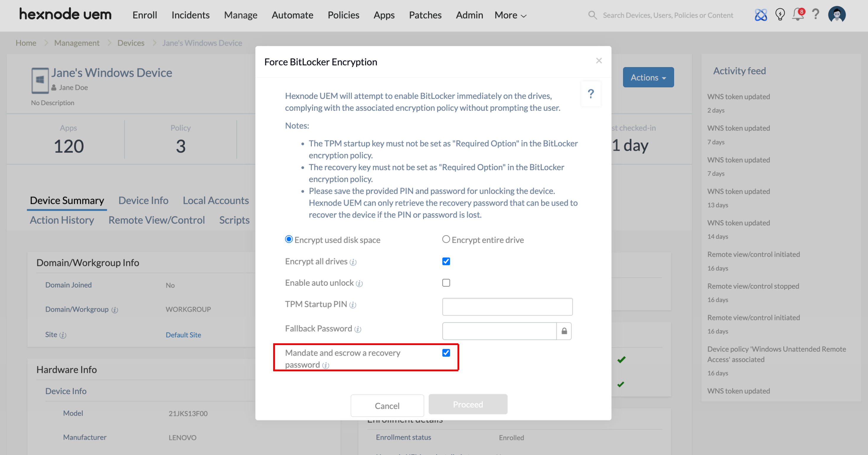The width and height of the screenshot is (868, 455).
Task: Click the WORKGROUP value
Action: point(188,309)
